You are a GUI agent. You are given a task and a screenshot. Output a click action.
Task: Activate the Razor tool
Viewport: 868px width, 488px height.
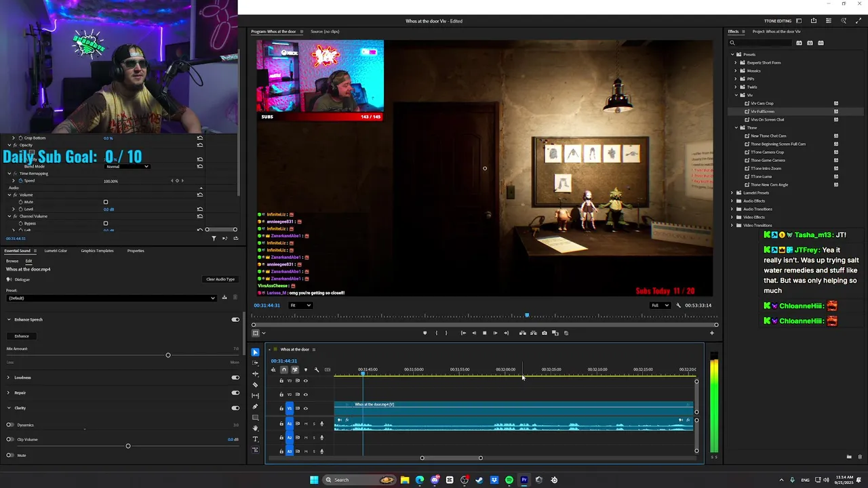tap(255, 385)
